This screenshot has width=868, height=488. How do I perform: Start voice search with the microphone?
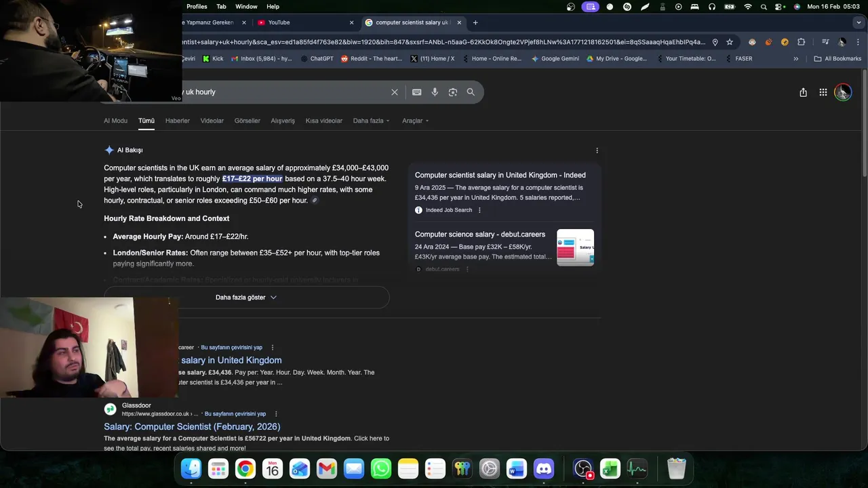coord(435,92)
